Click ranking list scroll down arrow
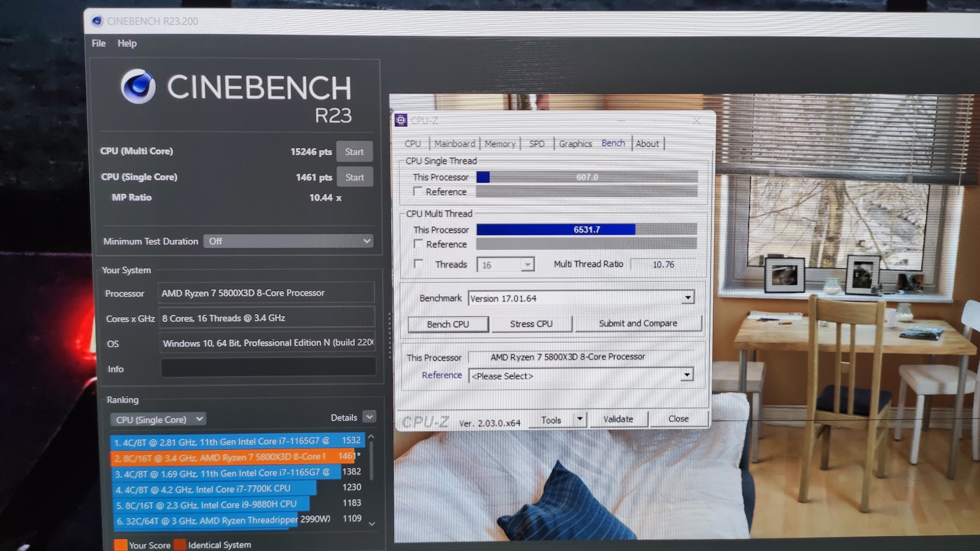The image size is (980, 551). [372, 524]
